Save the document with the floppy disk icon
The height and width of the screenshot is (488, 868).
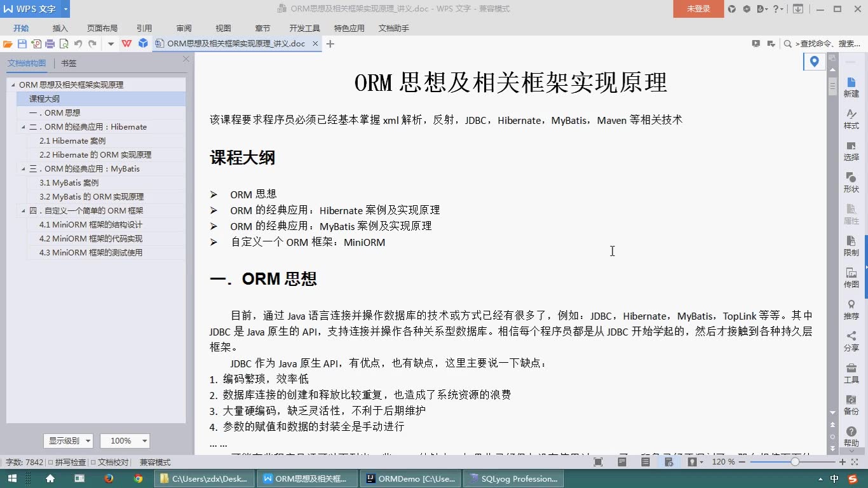coord(22,44)
